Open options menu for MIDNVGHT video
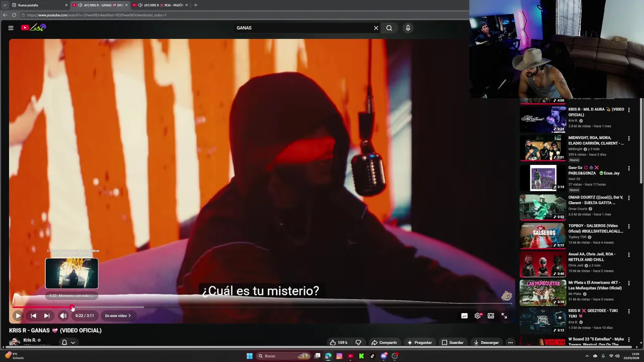 [628, 138]
